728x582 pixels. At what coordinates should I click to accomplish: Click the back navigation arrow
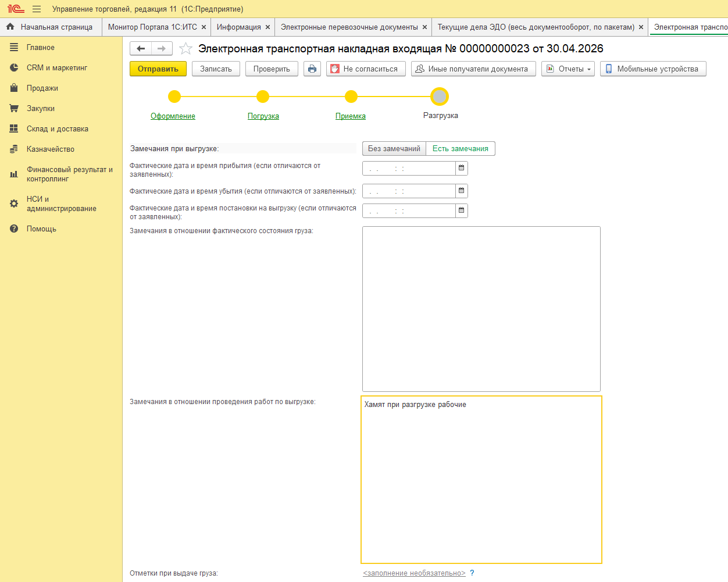(141, 49)
